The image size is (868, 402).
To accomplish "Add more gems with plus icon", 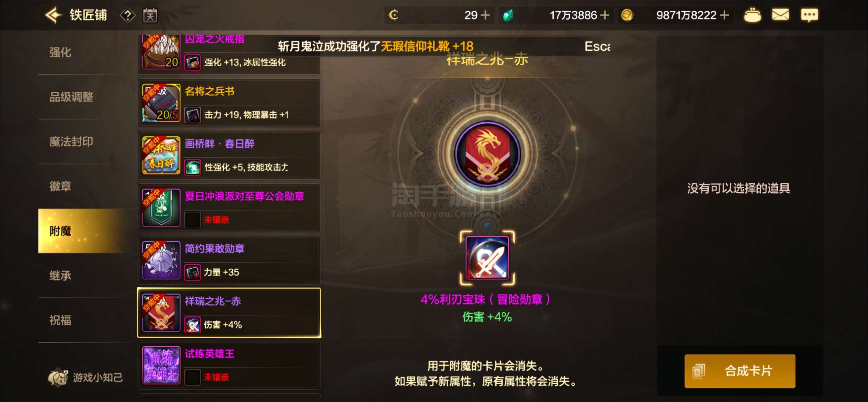I will tap(605, 15).
